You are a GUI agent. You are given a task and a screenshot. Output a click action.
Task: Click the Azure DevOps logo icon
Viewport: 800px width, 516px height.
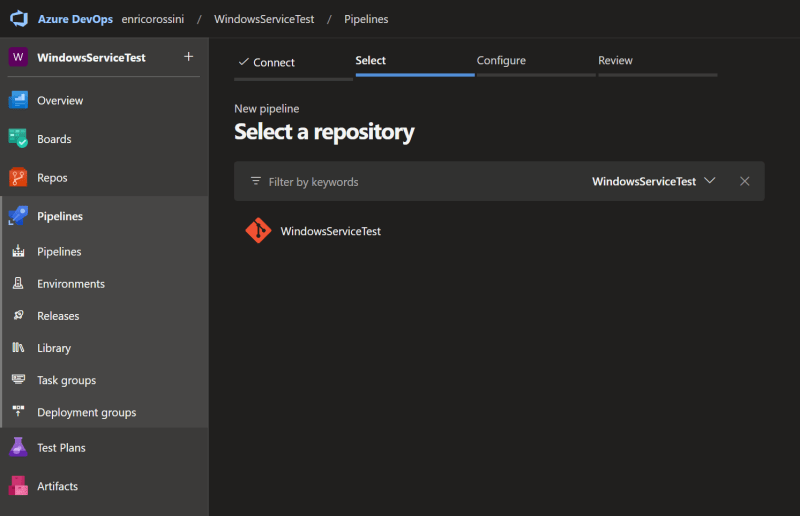pyautogui.click(x=19, y=19)
